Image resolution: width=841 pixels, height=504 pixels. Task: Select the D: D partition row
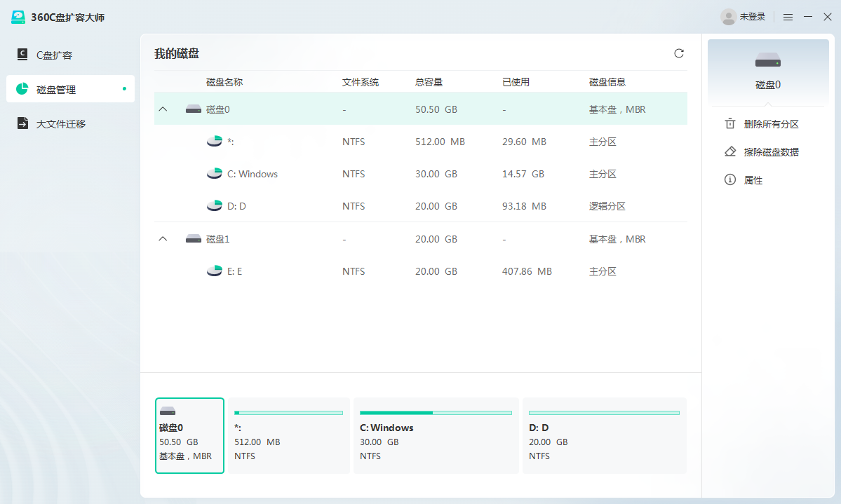(421, 206)
